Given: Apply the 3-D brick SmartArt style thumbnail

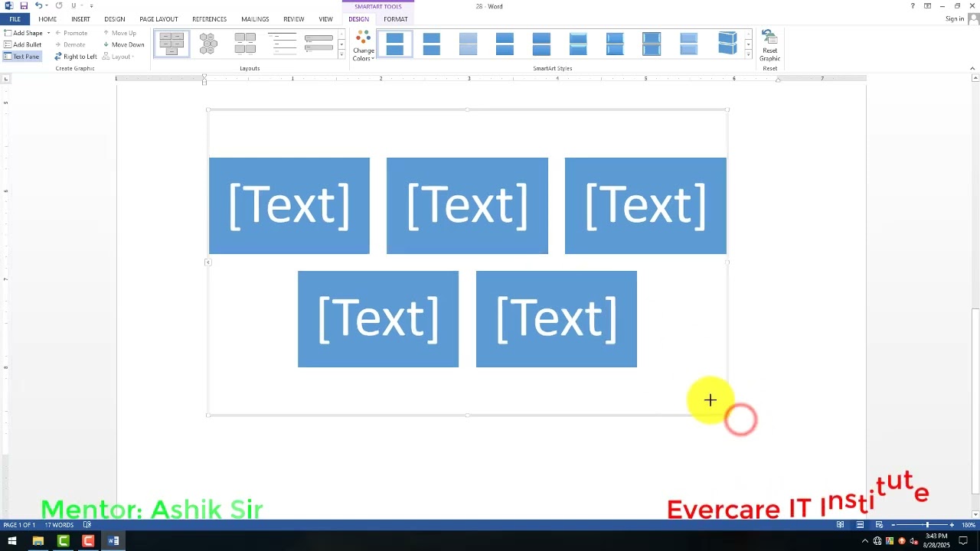Looking at the screenshot, I should pos(727,44).
